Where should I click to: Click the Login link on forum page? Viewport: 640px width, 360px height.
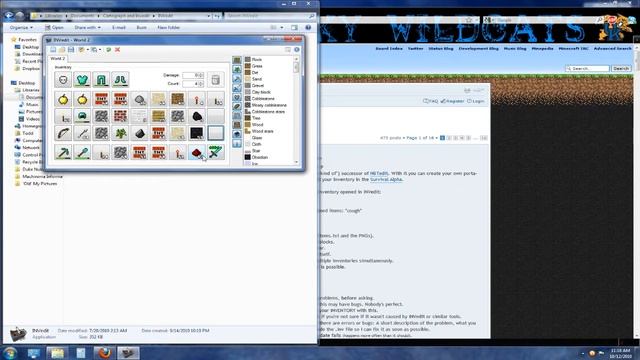[476, 101]
